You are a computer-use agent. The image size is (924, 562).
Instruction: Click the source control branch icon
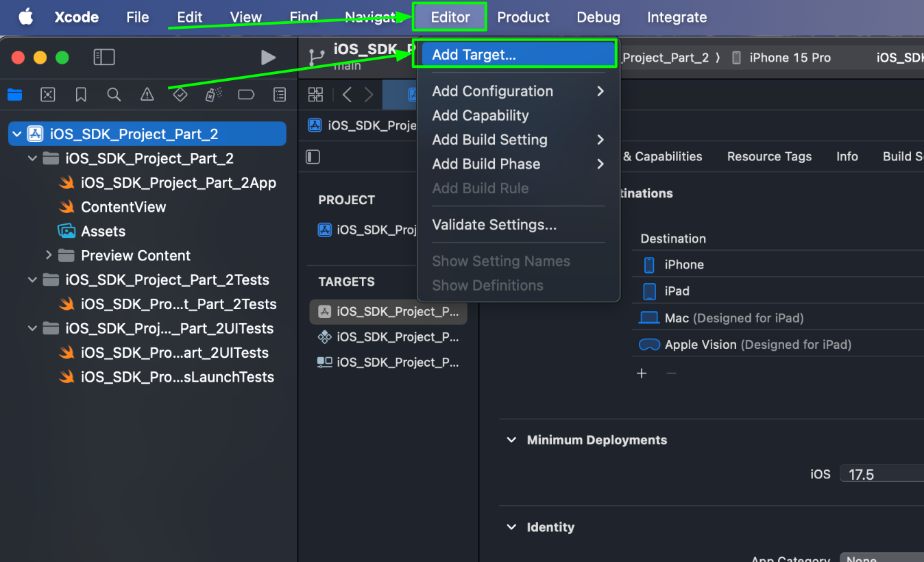coord(317,58)
